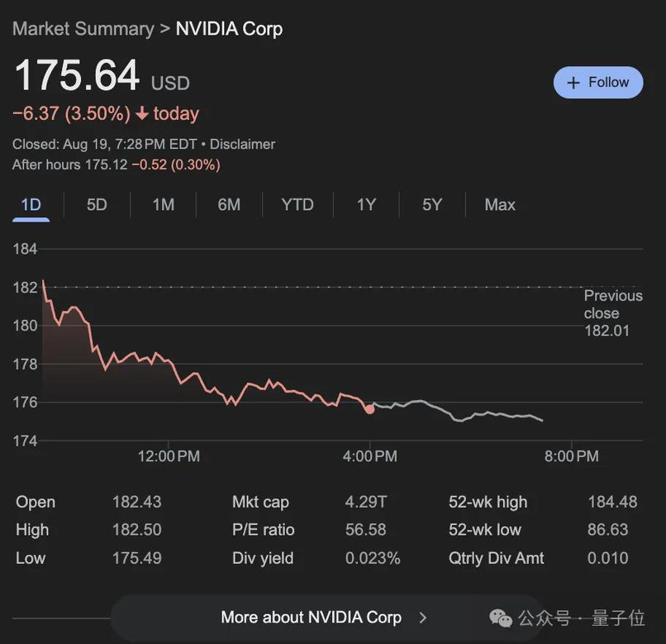The height and width of the screenshot is (644, 666).
Task: Click the Previous close 182.01 label
Action: pyautogui.click(x=611, y=313)
